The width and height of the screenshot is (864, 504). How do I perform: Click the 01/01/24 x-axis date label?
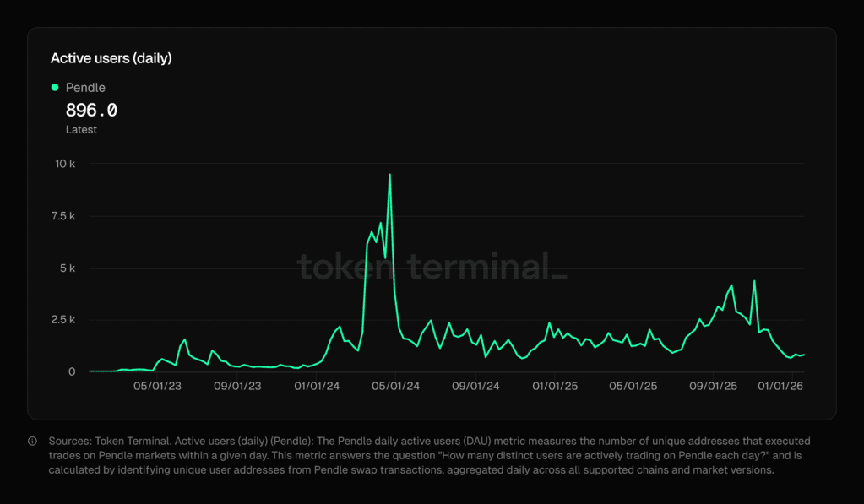coord(317,387)
